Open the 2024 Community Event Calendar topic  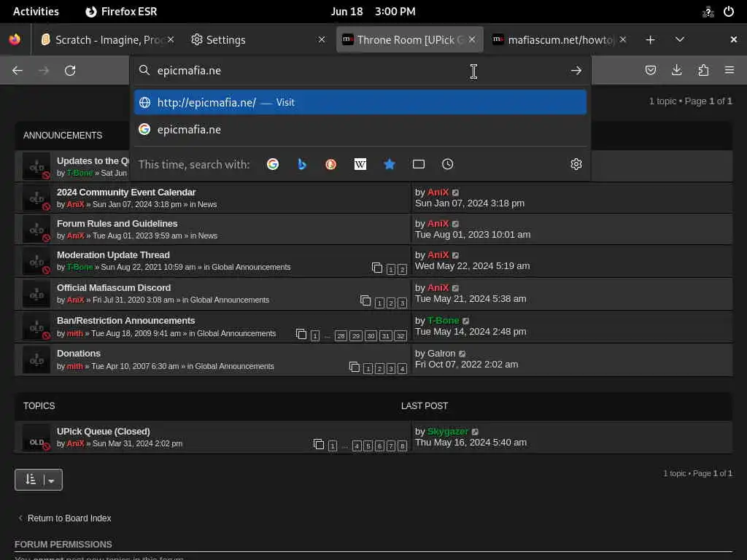pyautogui.click(x=126, y=192)
